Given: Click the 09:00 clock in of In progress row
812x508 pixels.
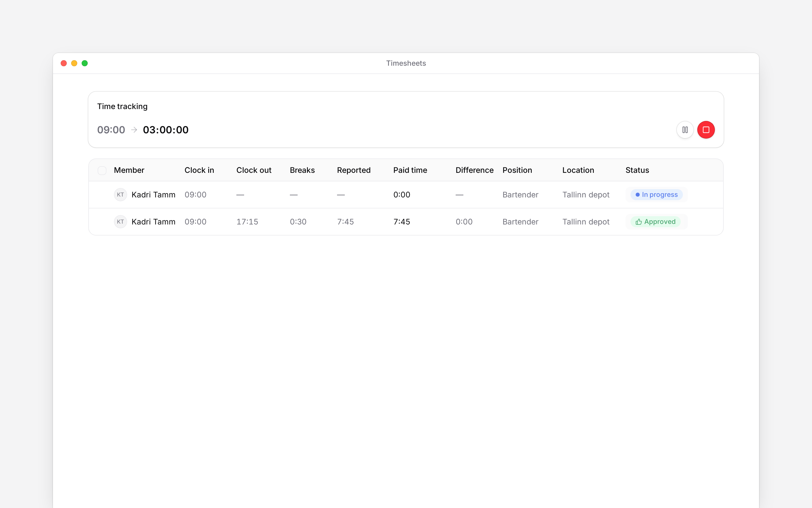Looking at the screenshot, I should (x=195, y=195).
